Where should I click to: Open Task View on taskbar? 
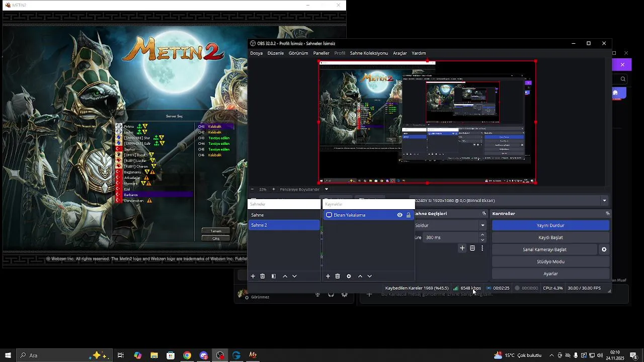tap(121, 355)
